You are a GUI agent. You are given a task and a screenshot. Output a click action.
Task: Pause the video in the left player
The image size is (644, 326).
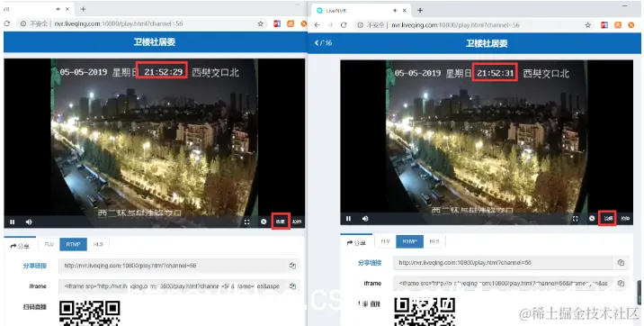coord(13,222)
